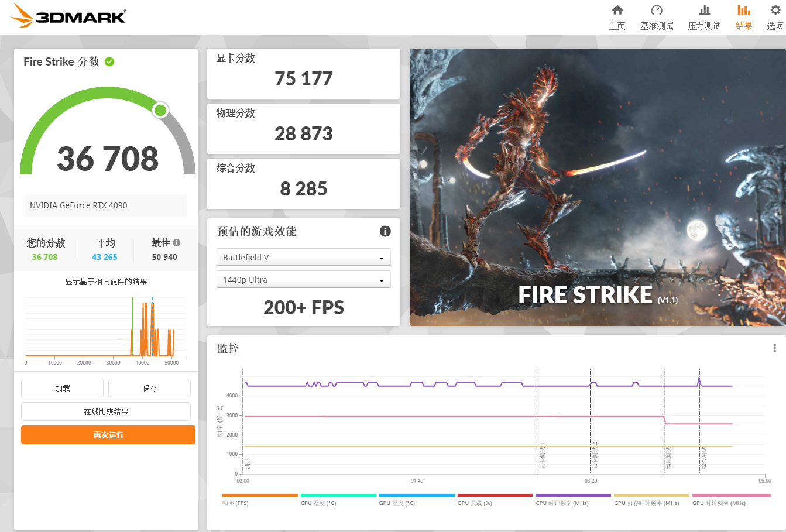This screenshot has height=532, width=786.
Task: Click the 监控 panel heading
Action: (x=228, y=348)
